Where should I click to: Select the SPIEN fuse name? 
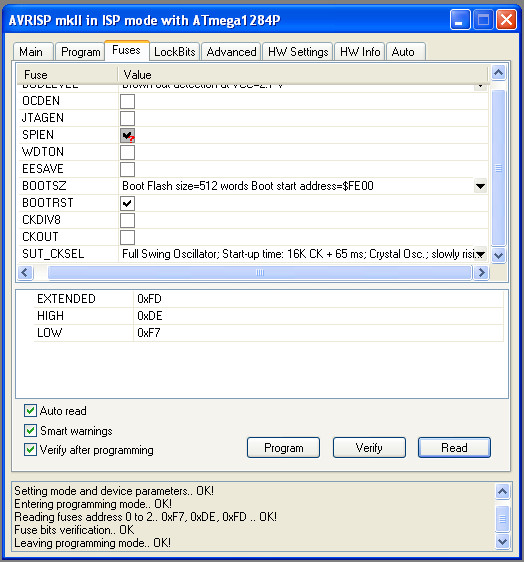point(38,135)
